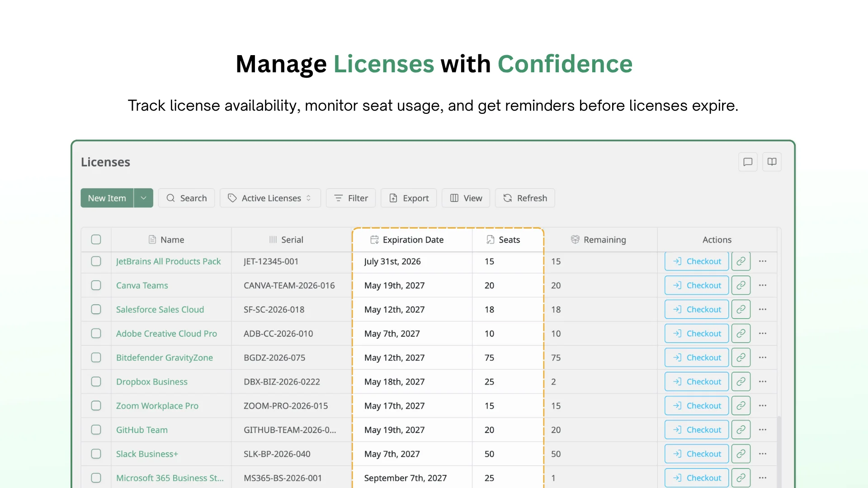Screen dimensions: 868x488
Task: Open the Search tool
Action: pyautogui.click(x=186, y=198)
